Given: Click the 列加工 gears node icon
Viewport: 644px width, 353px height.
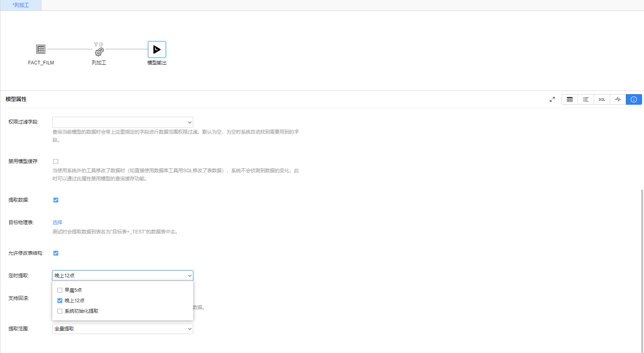Looking at the screenshot, I should point(99,52).
